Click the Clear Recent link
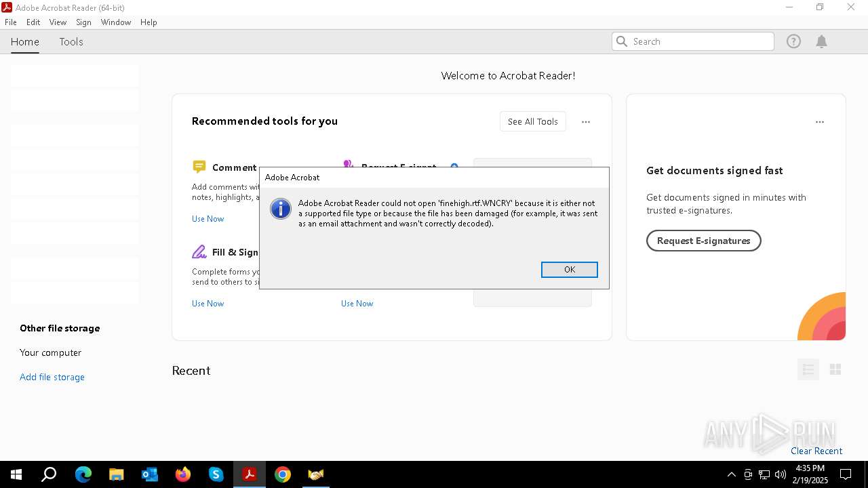 [x=816, y=451]
